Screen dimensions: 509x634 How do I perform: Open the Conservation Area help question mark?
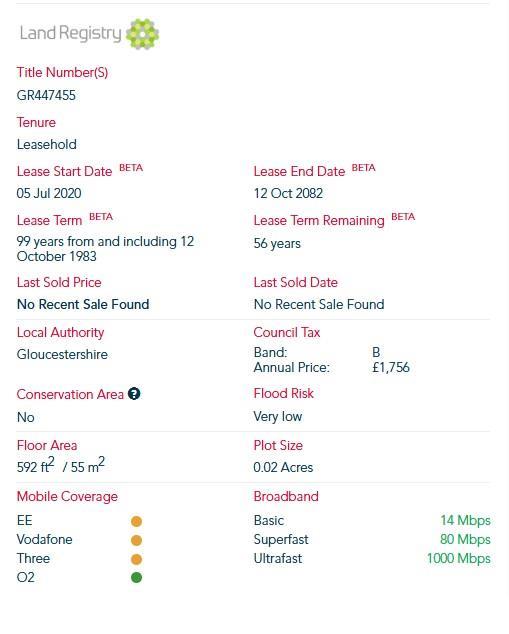click(x=134, y=393)
